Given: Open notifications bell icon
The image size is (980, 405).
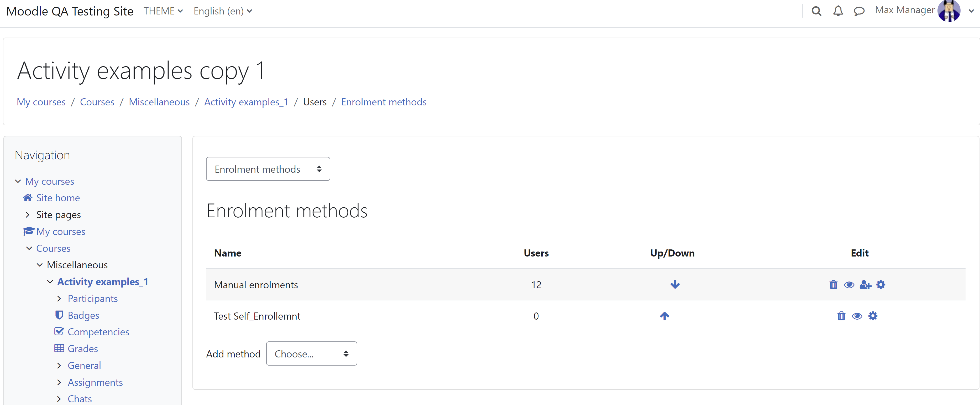Looking at the screenshot, I should click(838, 11).
